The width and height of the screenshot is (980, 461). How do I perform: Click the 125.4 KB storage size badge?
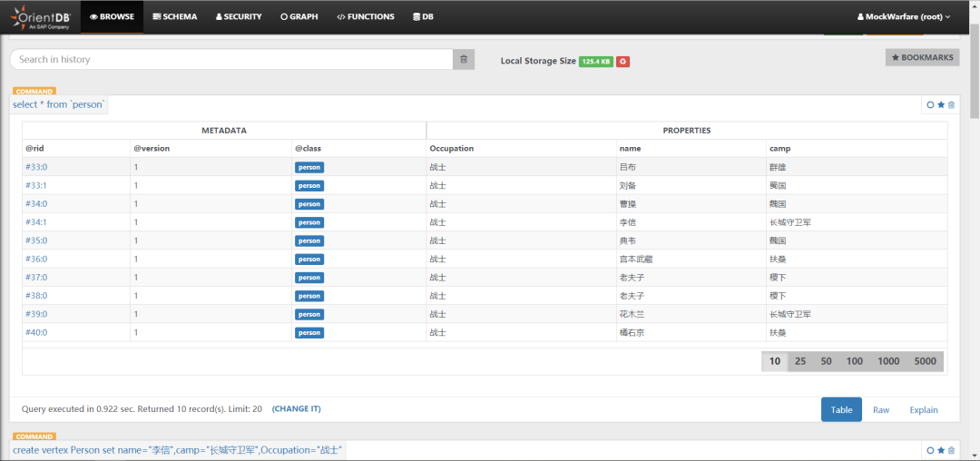point(596,61)
